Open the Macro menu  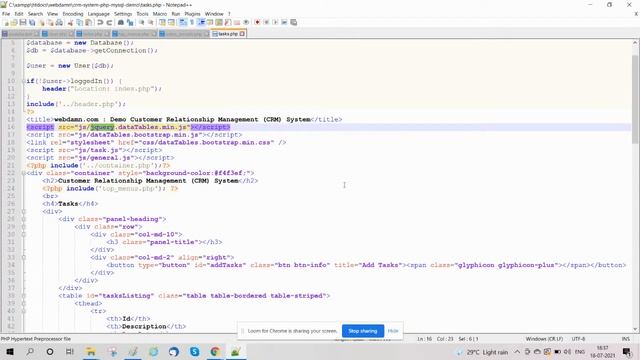pyautogui.click(x=160, y=14)
